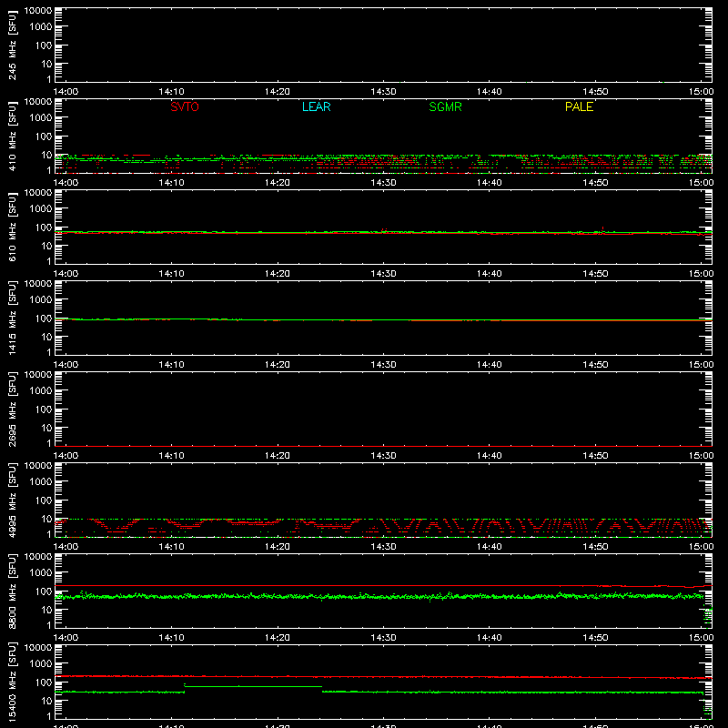The image size is (728, 728).
Task: Click 14:50 tick under the 8800 MHz panel
Action: [595, 638]
